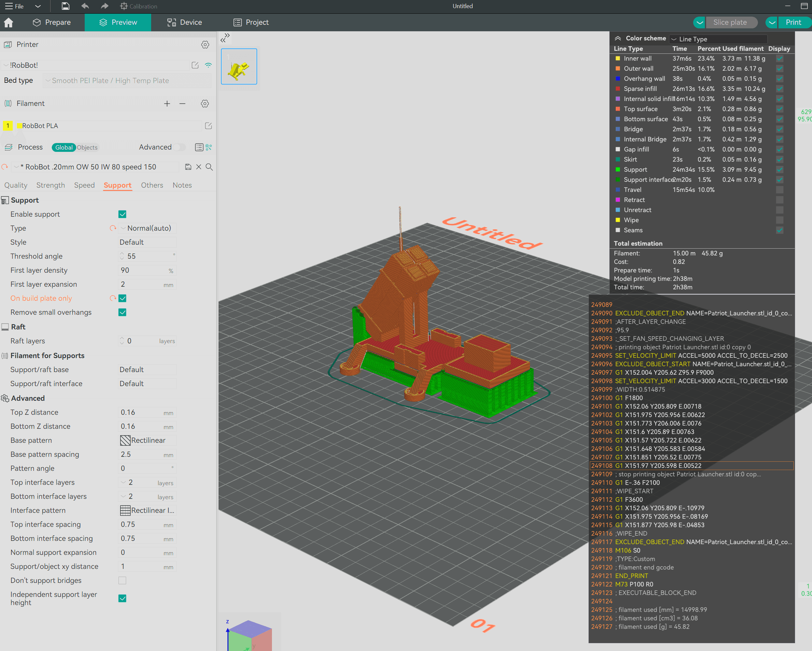Click the Print button
Viewport: 812px width, 651px height.
(x=793, y=22)
